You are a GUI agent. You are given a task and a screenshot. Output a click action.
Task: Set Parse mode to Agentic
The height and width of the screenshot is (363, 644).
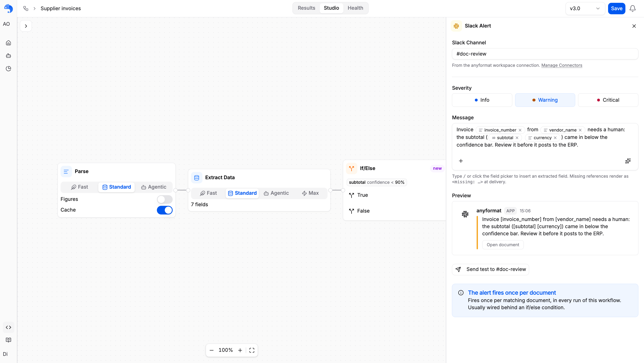[154, 187]
